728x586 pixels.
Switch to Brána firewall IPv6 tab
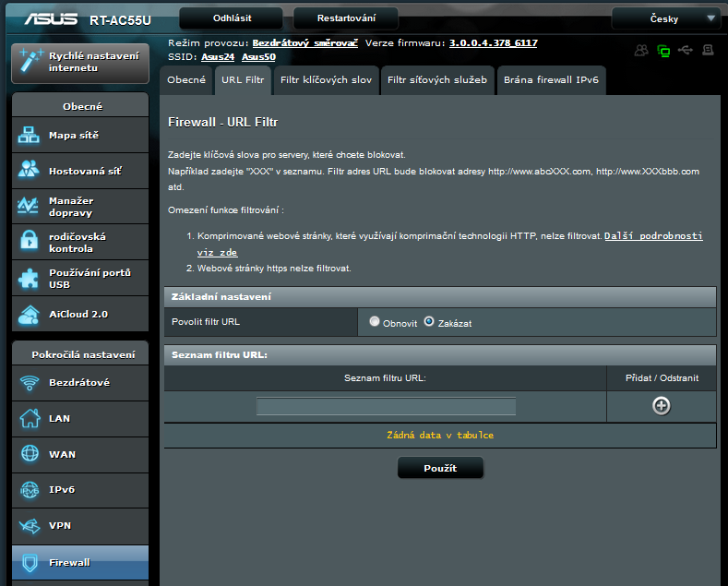pyautogui.click(x=551, y=80)
